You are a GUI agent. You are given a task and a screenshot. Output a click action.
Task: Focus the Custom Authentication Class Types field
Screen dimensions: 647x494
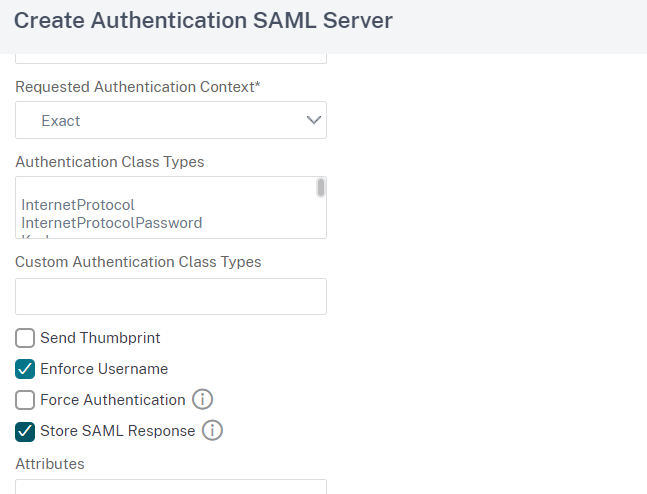(170, 297)
